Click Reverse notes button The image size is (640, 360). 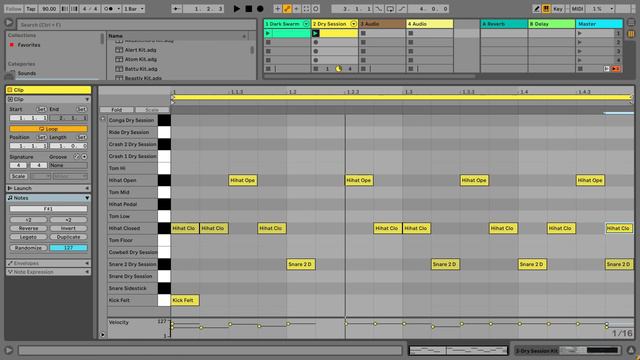29,229
